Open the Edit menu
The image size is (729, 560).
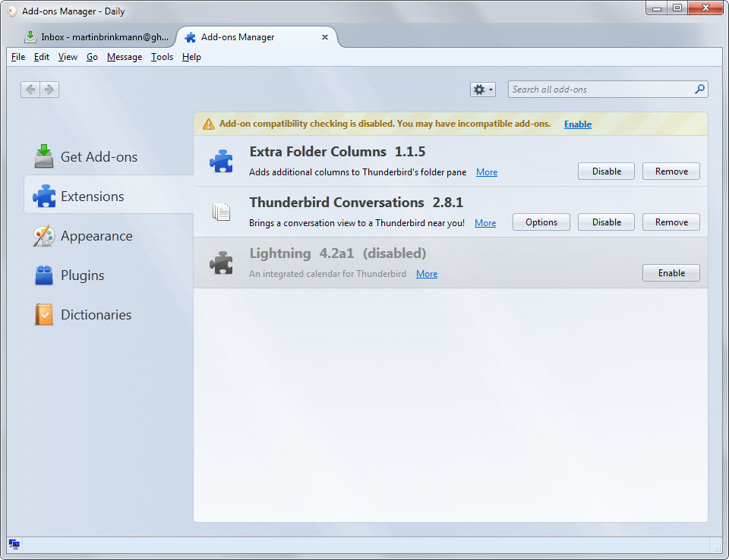pos(41,57)
